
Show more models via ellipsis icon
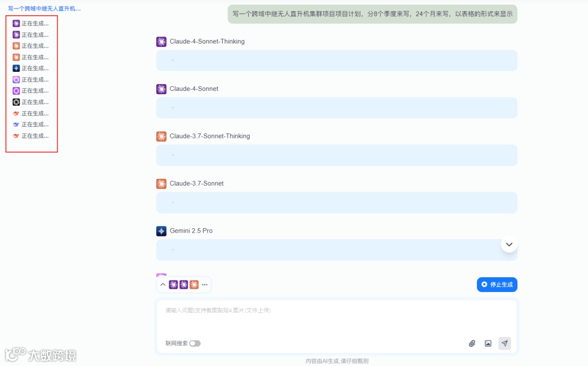pos(205,285)
